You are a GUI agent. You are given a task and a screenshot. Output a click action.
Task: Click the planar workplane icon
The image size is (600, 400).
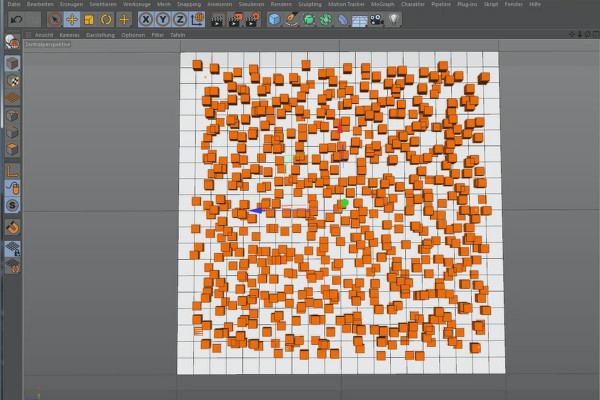tap(12, 266)
